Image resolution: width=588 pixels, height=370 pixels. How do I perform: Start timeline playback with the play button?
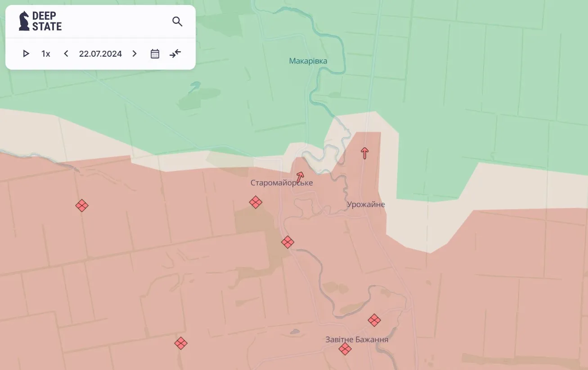point(26,53)
